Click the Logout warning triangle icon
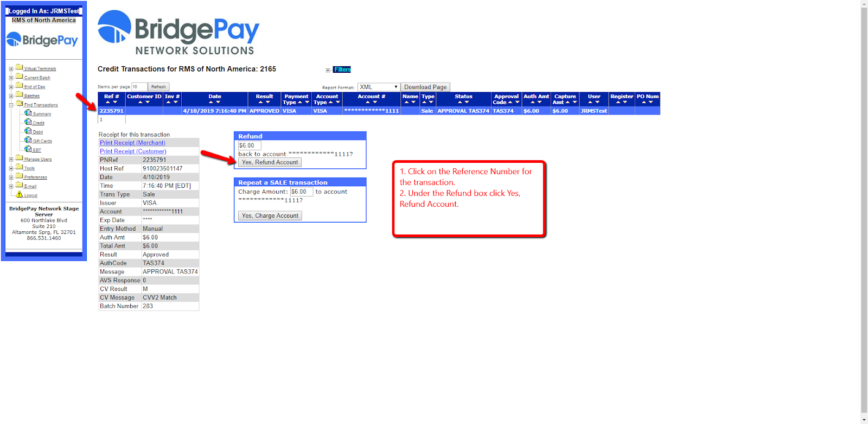This screenshot has height=424, width=868. pos(20,194)
